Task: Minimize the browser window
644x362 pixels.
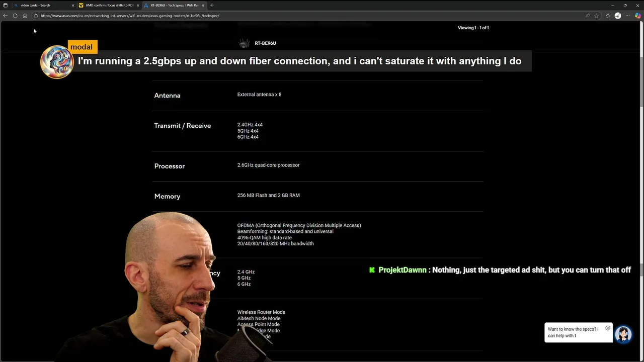Action: point(612,5)
